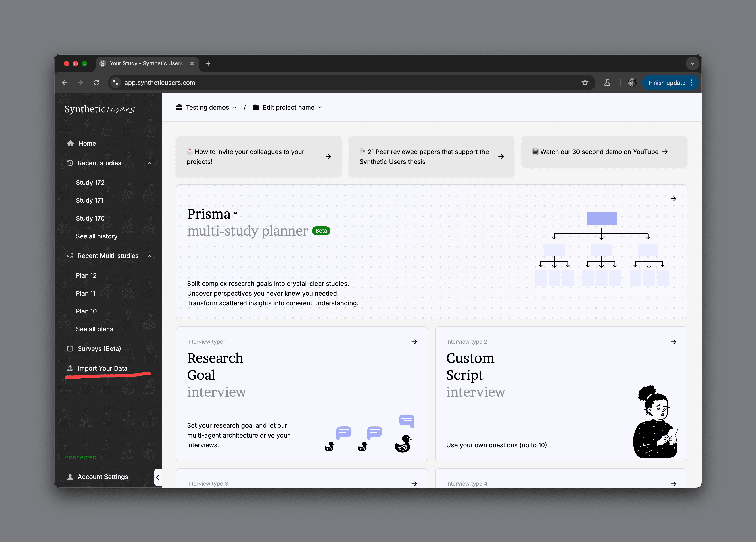
Task: Click the Home house icon in sidebar
Action: [x=70, y=143]
